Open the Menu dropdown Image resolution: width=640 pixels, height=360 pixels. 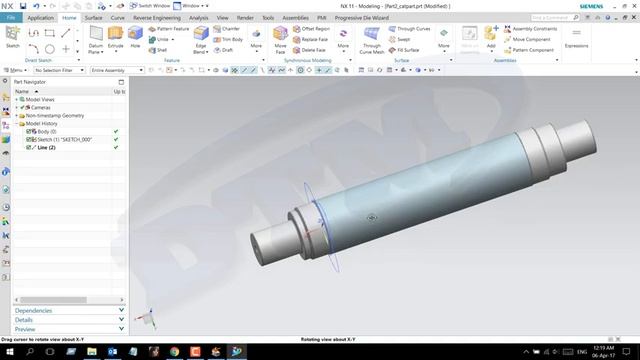pyautogui.click(x=15, y=70)
